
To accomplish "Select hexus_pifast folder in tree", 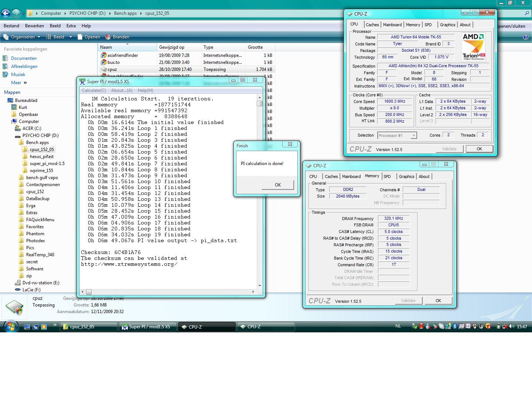I will pos(42,157).
